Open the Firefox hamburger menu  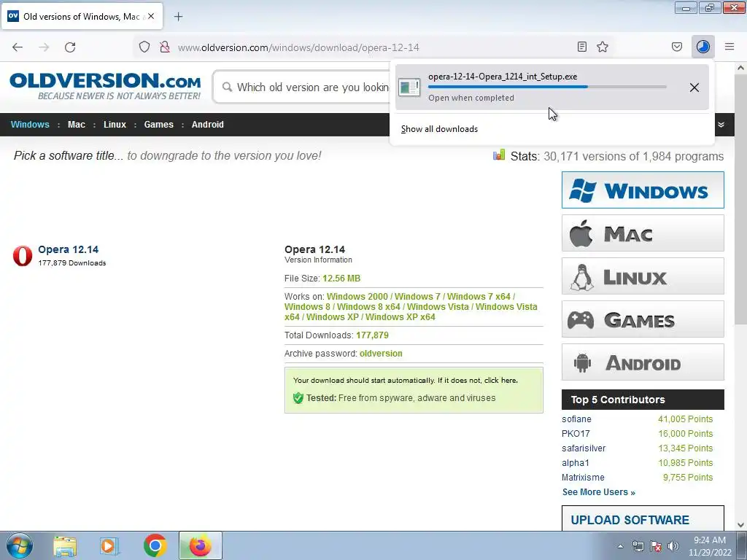pos(729,47)
